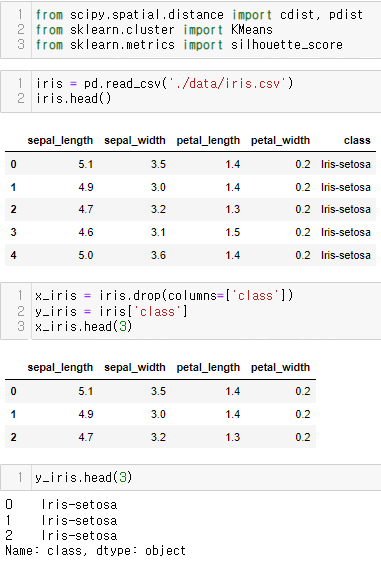Click the y_iris = iris['class'] code line
This screenshot has width=381, height=564.
coord(111,311)
